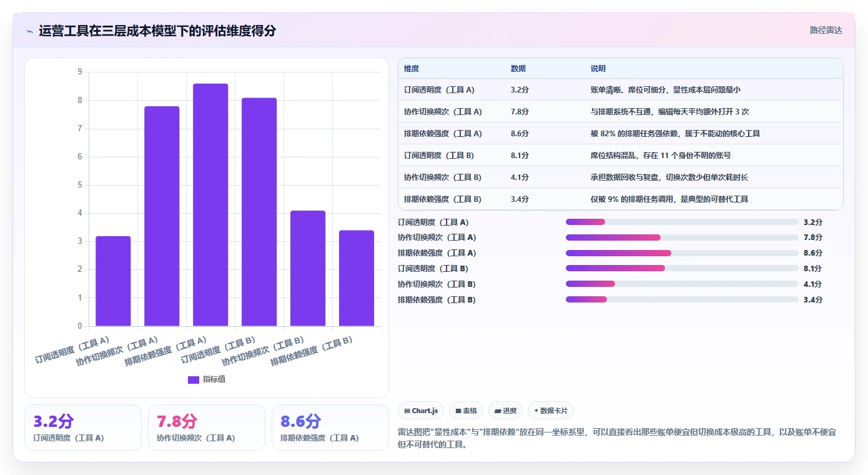The width and height of the screenshot is (868, 475).
Task: Click the 8.1分 table cell
Action: (520, 156)
